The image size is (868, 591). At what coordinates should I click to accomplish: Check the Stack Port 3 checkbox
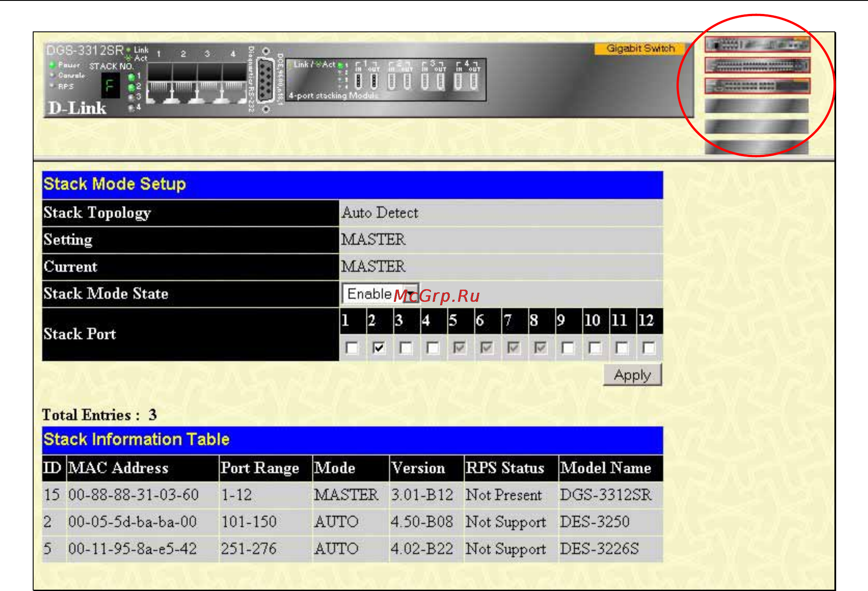pyautogui.click(x=406, y=348)
